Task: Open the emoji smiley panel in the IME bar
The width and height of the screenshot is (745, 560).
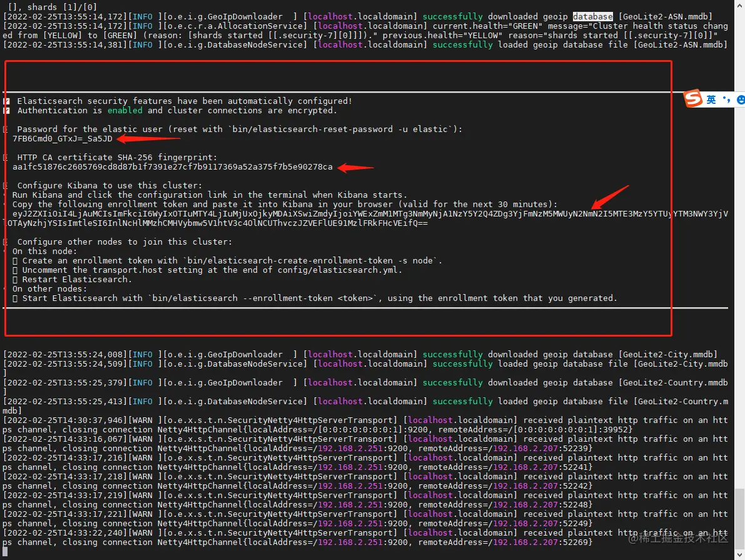Action: [741, 99]
